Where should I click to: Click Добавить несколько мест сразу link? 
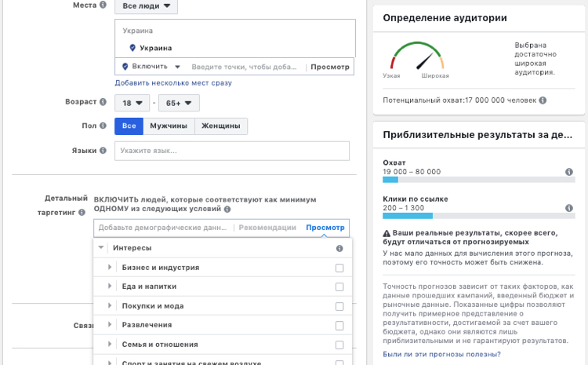pos(173,83)
